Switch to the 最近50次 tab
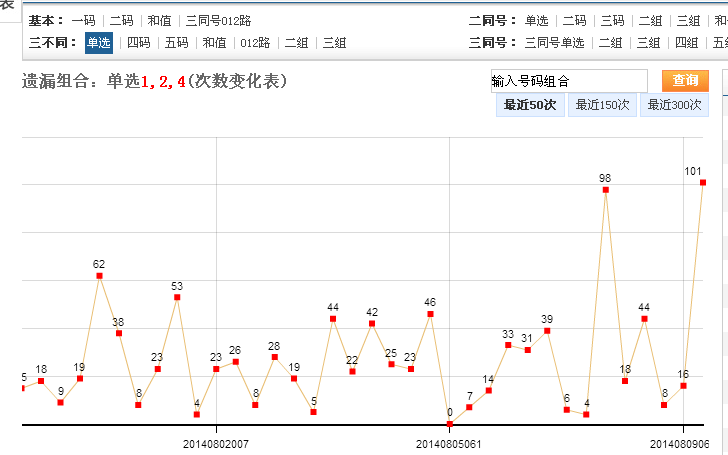The image size is (728, 455). [529, 105]
